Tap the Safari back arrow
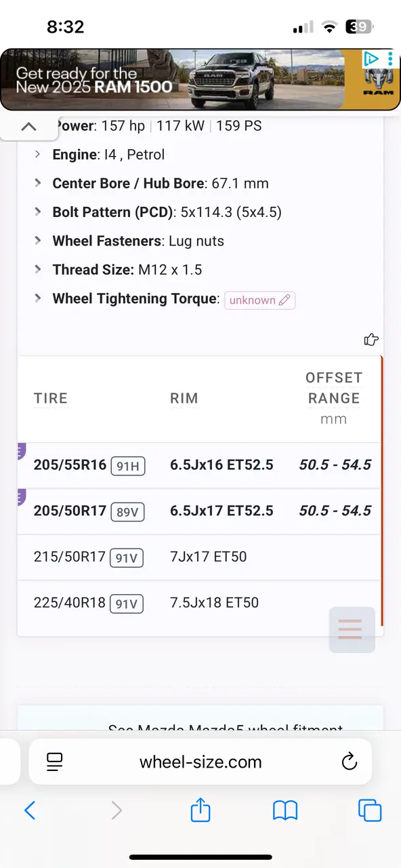The height and width of the screenshot is (868, 401). (30, 810)
